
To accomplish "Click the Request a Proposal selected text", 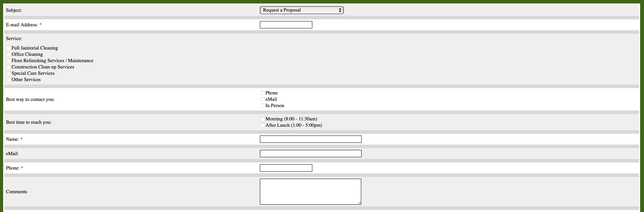I will click(x=282, y=10).
